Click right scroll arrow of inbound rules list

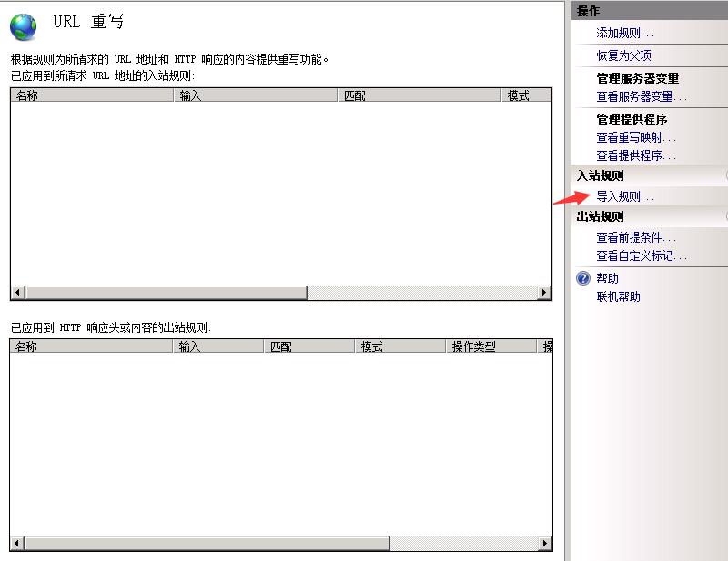click(x=545, y=293)
